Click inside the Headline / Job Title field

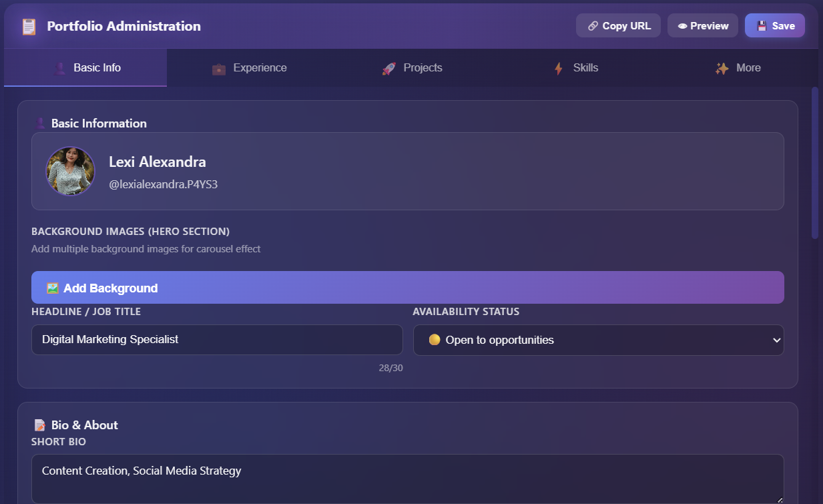click(217, 340)
